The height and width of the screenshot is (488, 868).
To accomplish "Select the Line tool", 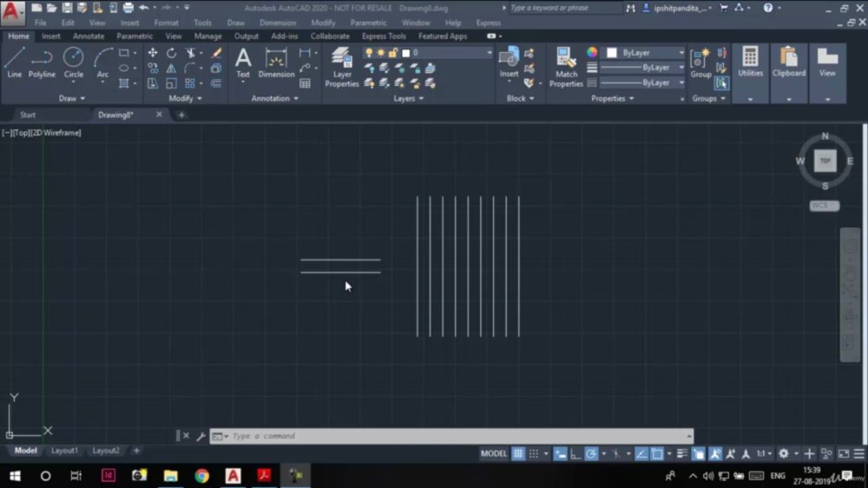I will (x=15, y=62).
